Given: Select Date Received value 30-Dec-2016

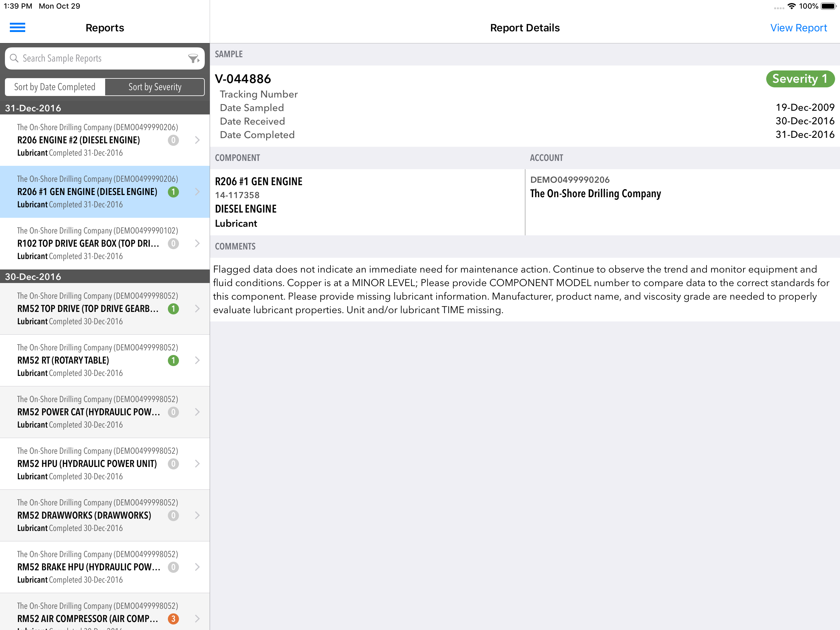Looking at the screenshot, I should pos(805,121).
